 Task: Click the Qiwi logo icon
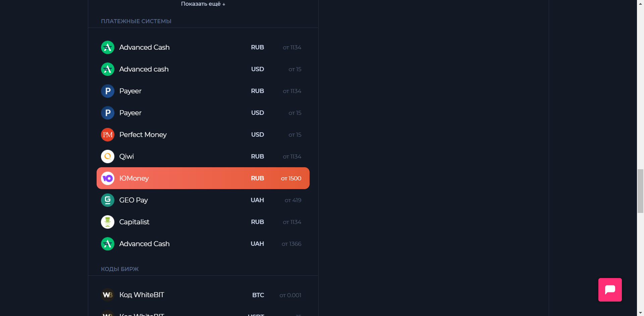tap(108, 156)
